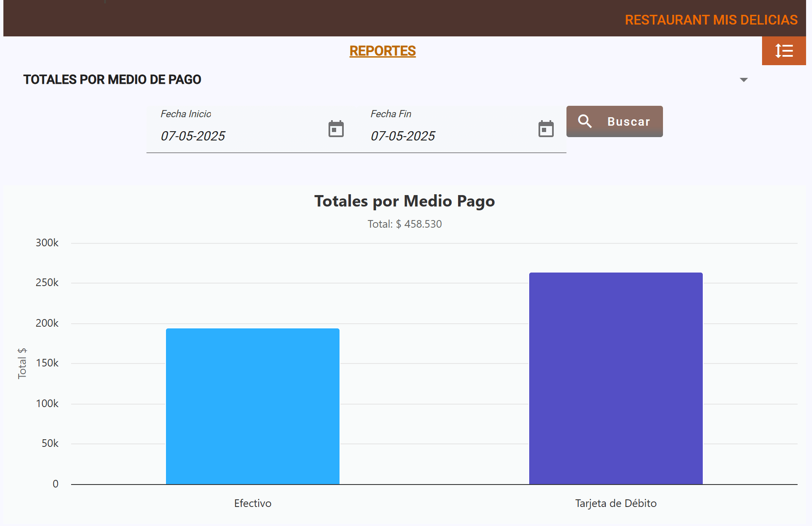Click the light blue Efectivo bar
This screenshot has width=812, height=526.
coord(252,406)
